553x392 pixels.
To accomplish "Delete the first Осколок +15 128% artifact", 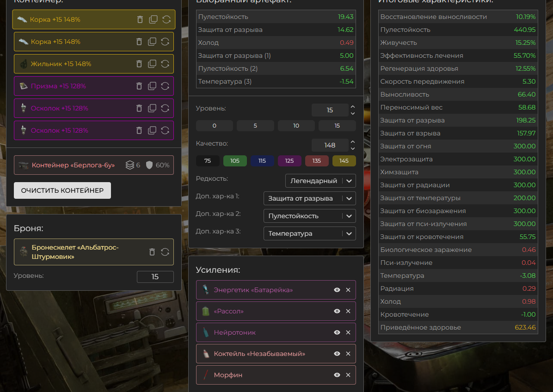I will point(139,108).
